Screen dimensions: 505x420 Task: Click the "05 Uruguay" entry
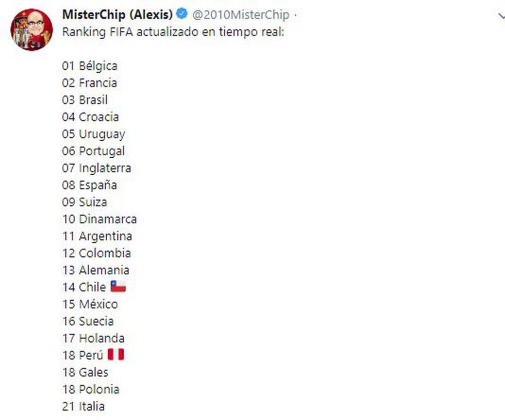pos(93,134)
